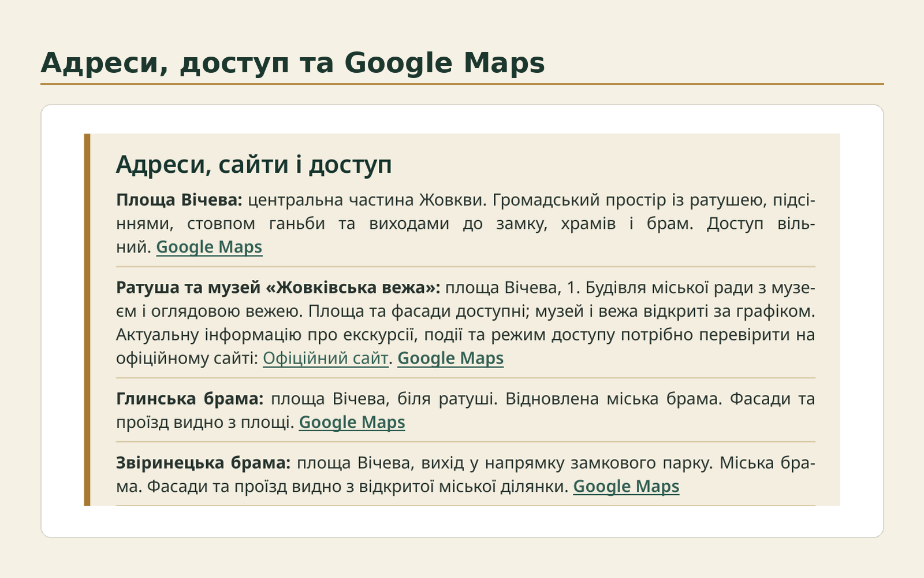
Task: Click the subheading Адреси, сайти і доступ
Action: (254, 165)
